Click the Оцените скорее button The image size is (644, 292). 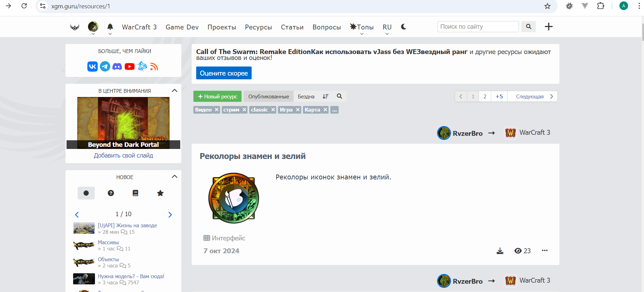[224, 73]
